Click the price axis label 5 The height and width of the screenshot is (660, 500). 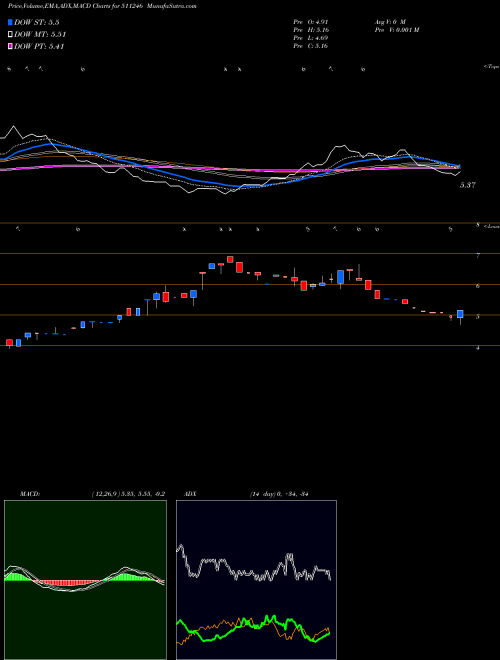(x=477, y=317)
